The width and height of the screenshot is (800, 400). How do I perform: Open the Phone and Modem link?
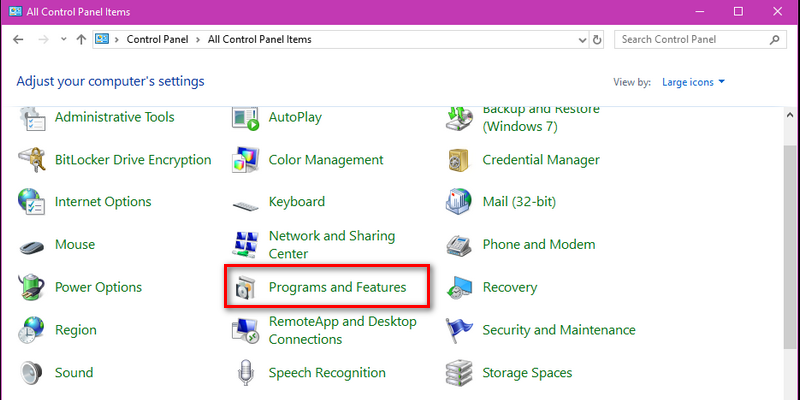tap(539, 245)
